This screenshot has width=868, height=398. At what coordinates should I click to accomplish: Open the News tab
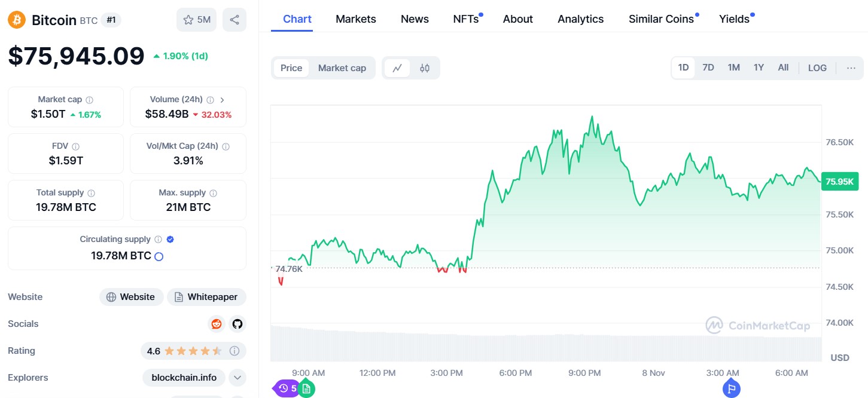[415, 19]
